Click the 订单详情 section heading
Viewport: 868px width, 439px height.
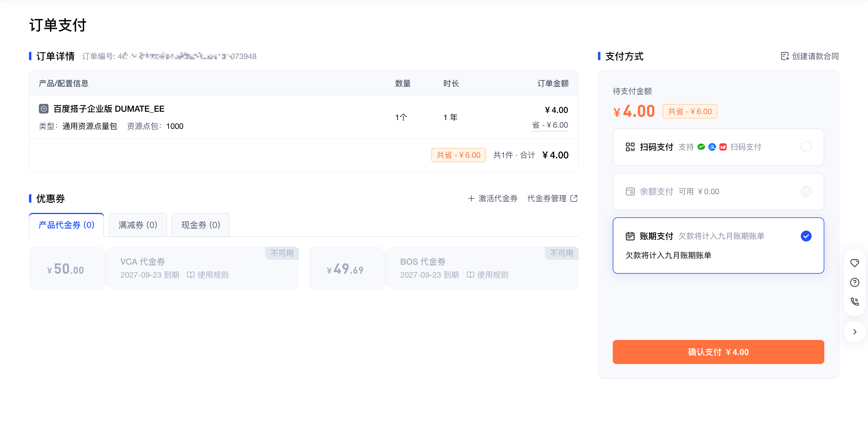[x=55, y=56]
